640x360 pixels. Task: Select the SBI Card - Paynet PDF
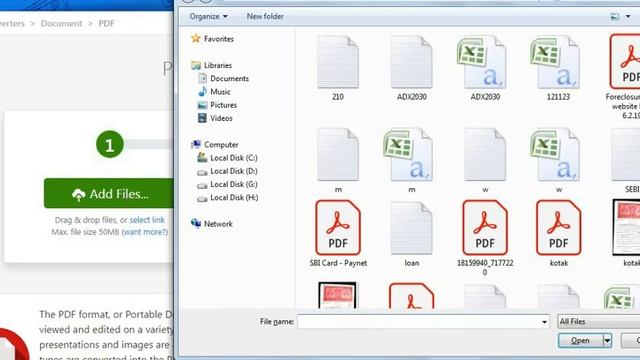338,233
